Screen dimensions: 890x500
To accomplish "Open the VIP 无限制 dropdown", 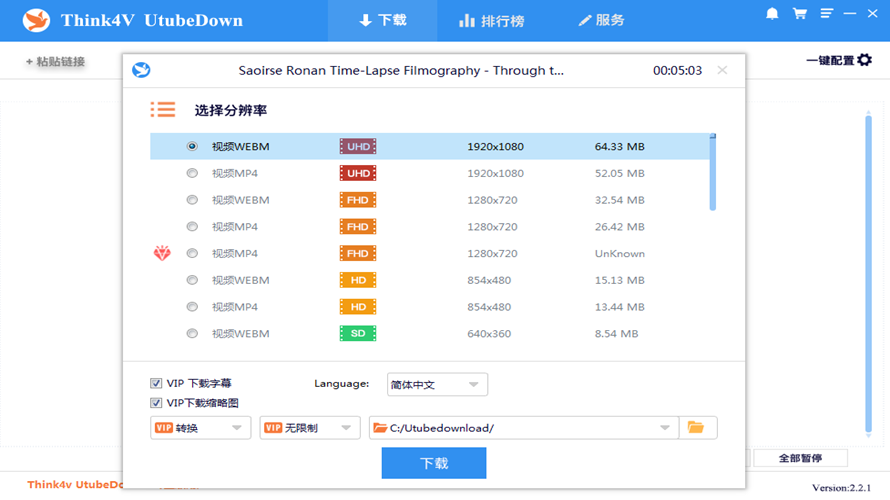I will coord(310,427).
